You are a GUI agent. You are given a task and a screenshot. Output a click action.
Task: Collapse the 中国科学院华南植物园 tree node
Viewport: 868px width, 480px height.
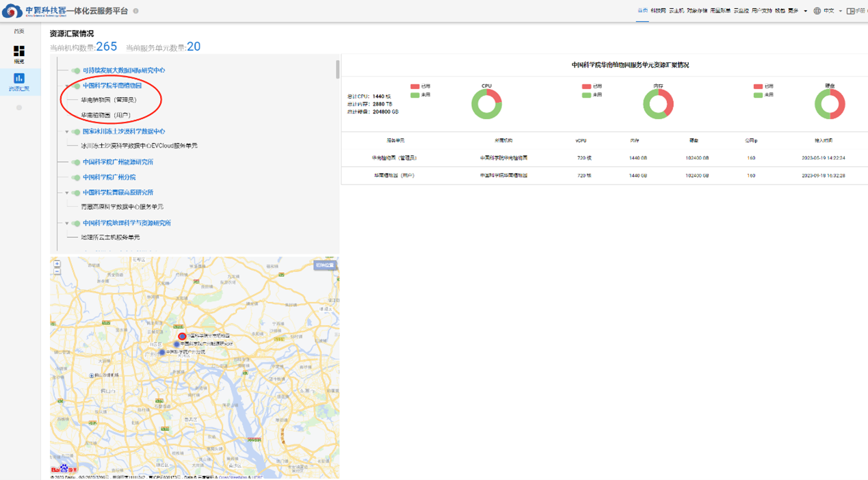(x=67, y=86)
